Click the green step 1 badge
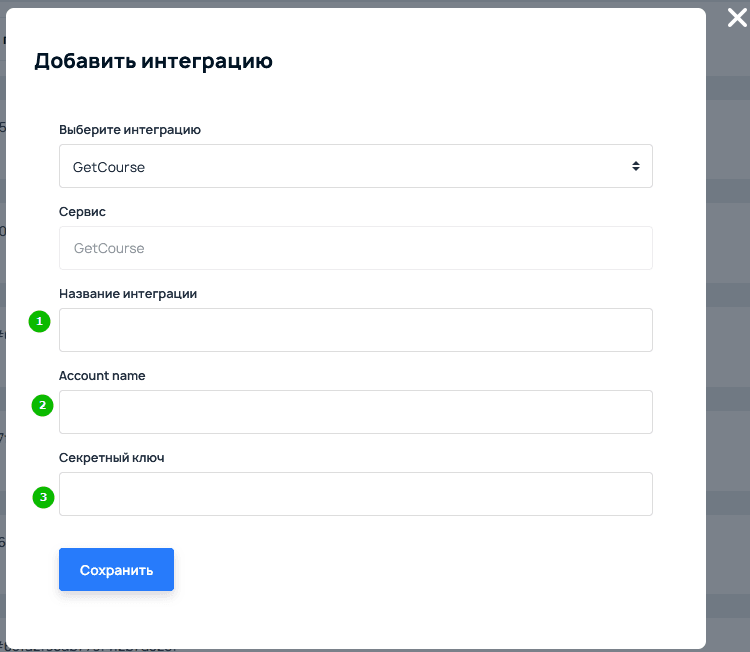This screenshot has height=652, width=750. 39,322
